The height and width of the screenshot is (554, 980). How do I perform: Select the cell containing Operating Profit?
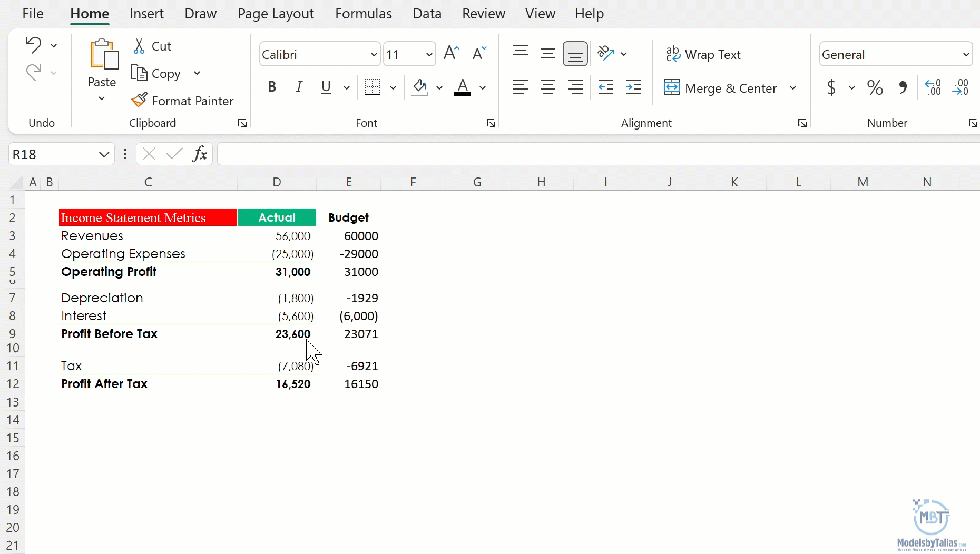pos(109,272)
